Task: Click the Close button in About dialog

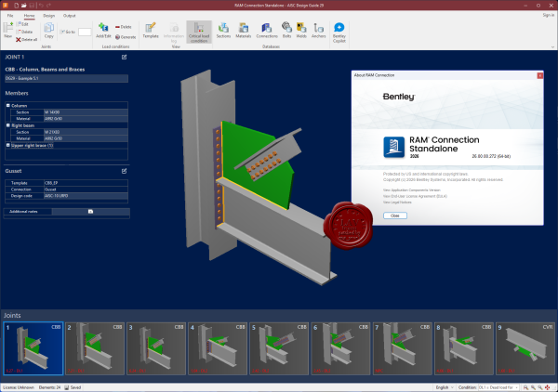Action: point(395,216)
